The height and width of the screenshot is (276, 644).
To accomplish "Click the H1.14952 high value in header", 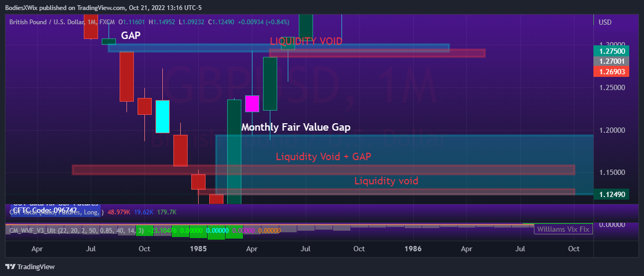I will coord(163,22).
